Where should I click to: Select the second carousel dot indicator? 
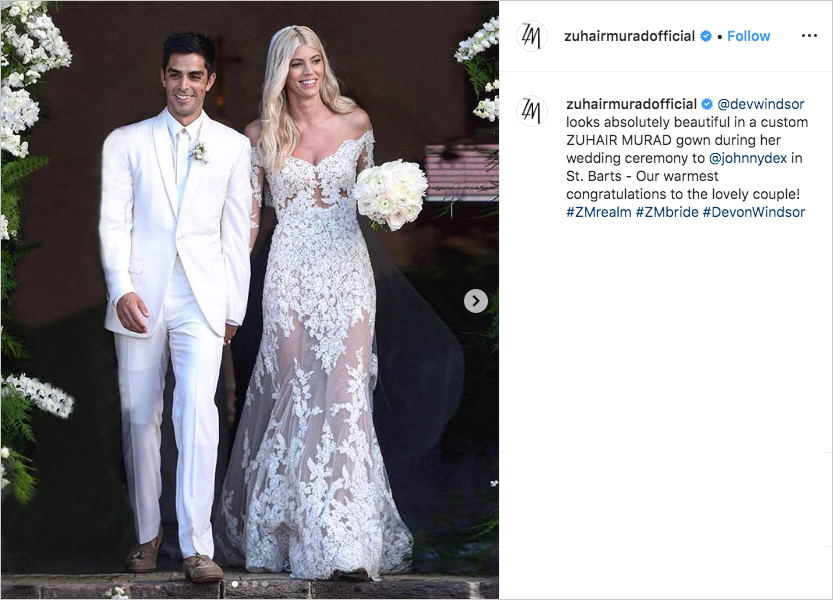click(x=245, y=584)
